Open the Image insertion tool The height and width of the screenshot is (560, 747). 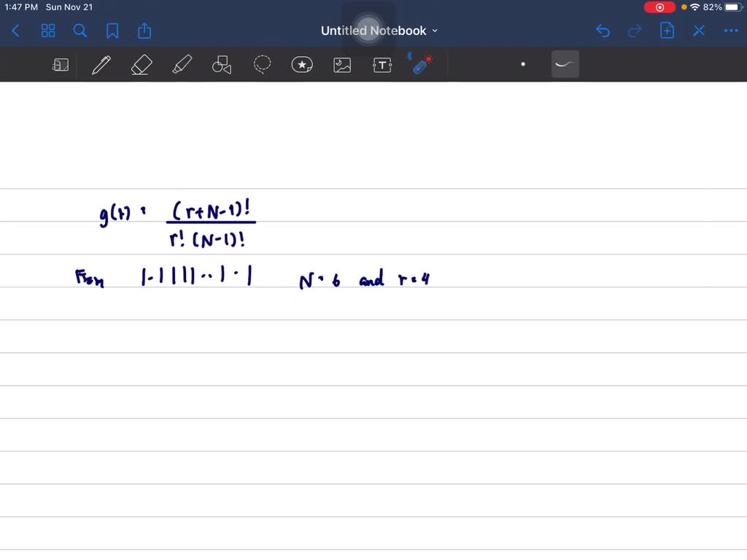point(342,64)
